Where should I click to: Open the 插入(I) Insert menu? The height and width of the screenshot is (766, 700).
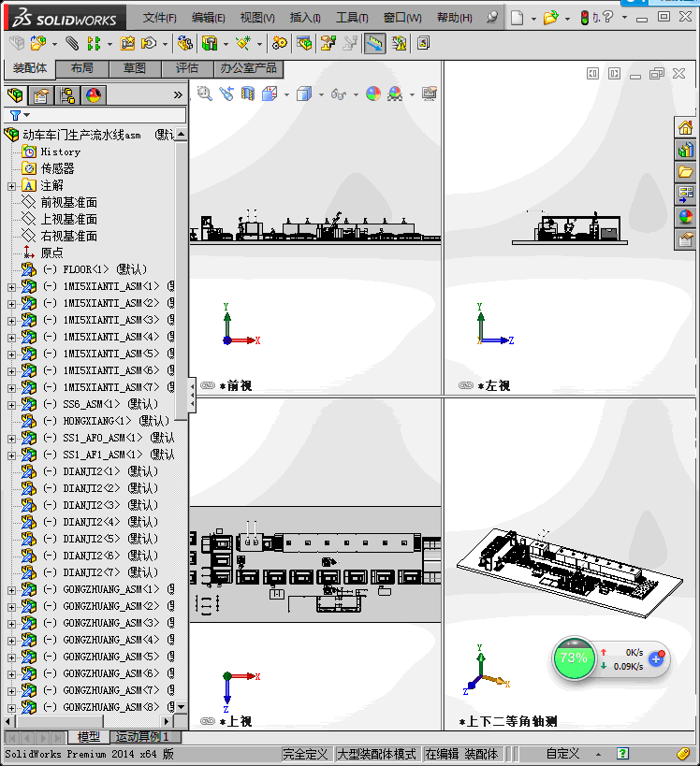click(x=305, y=18)
